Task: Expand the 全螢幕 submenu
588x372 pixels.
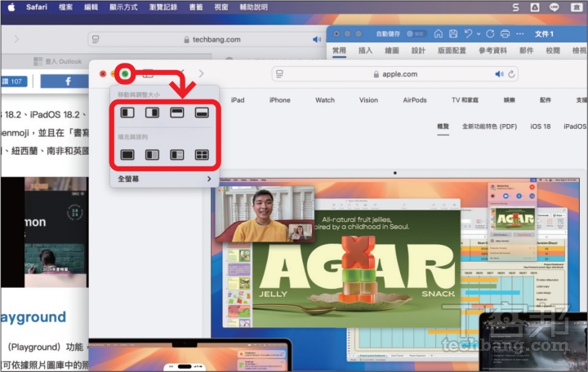Action: tap(164, 179)
